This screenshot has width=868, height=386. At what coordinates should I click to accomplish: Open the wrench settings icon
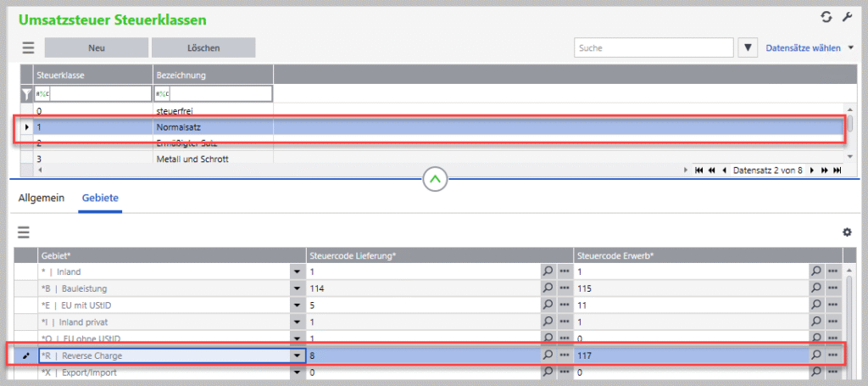coord(845,17)
